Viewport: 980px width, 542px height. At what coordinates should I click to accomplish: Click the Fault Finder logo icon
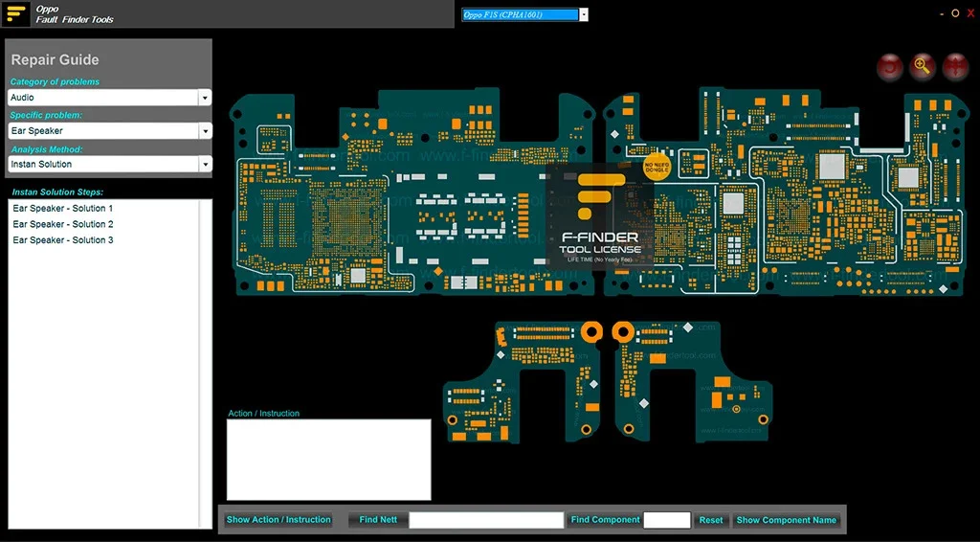(x=15, y=13)
